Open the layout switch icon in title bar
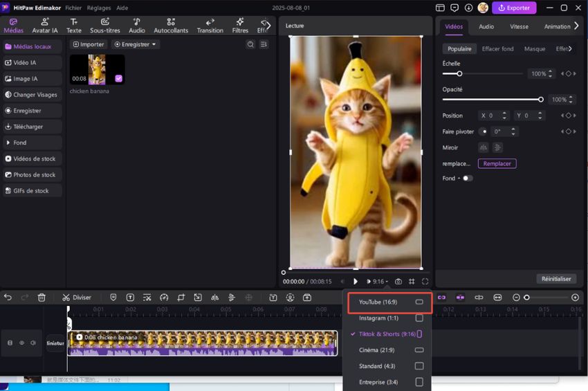This screenshot has width=588, height=391. click(440, 8)
